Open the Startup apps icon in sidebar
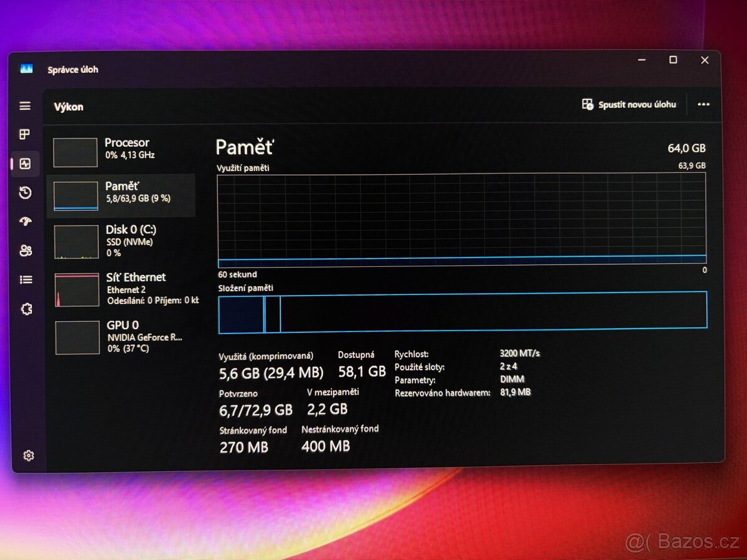747x560 pixels. [25, 222]
